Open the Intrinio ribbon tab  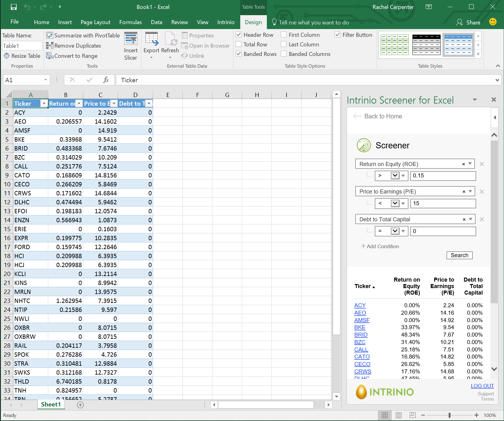click(226, 22)
